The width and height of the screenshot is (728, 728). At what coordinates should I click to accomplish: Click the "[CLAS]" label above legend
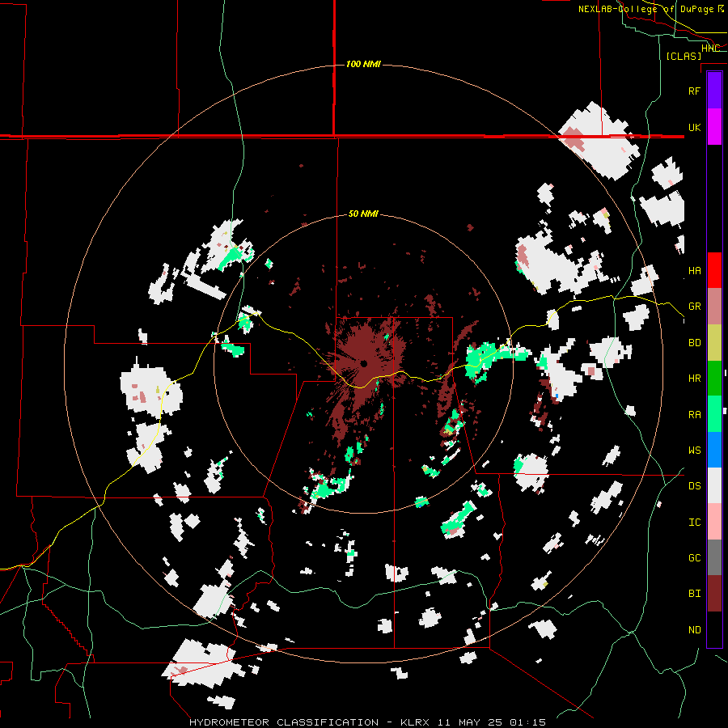[684, 57]
